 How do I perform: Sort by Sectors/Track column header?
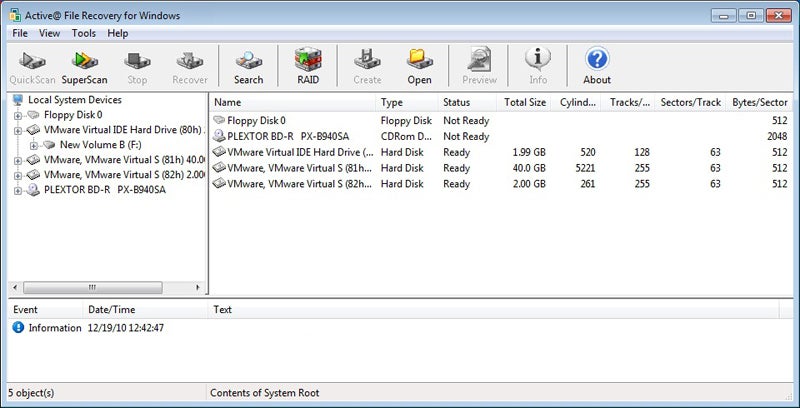coord(690,103)
